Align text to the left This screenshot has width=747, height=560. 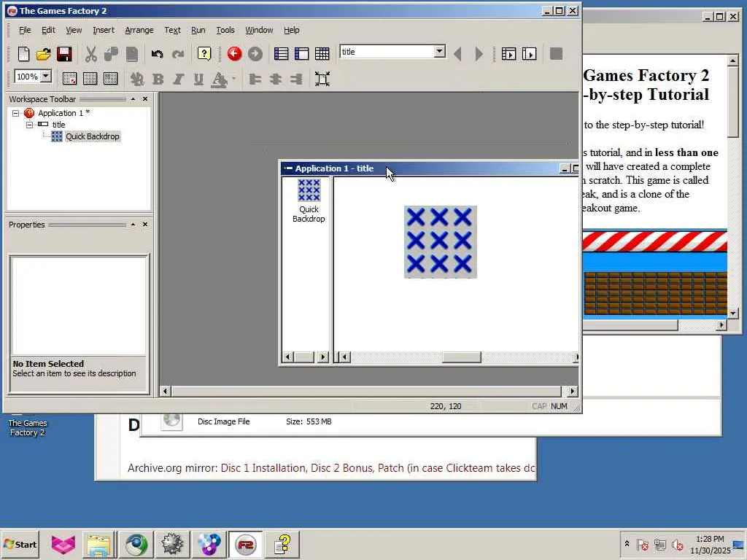[255, 79]
